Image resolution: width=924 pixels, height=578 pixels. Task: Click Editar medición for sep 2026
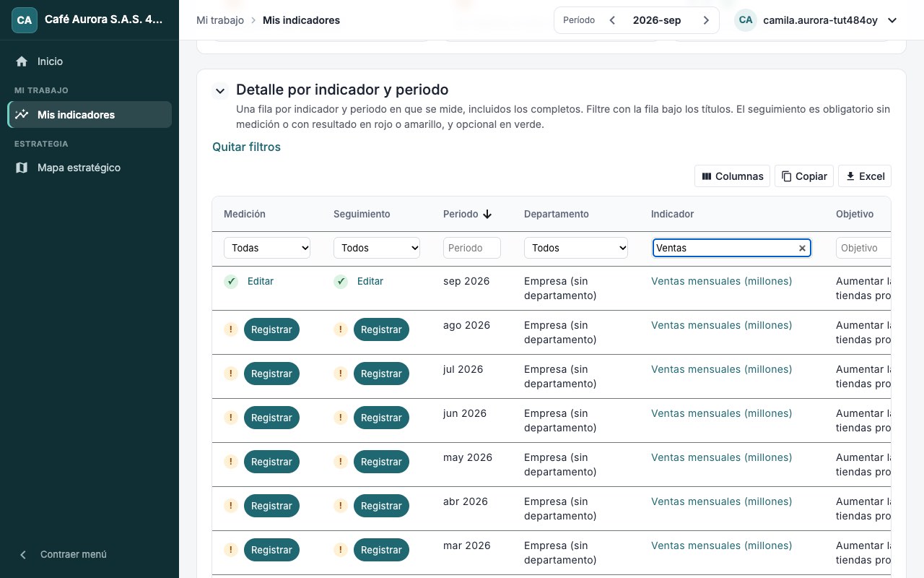tap(261, 281)
